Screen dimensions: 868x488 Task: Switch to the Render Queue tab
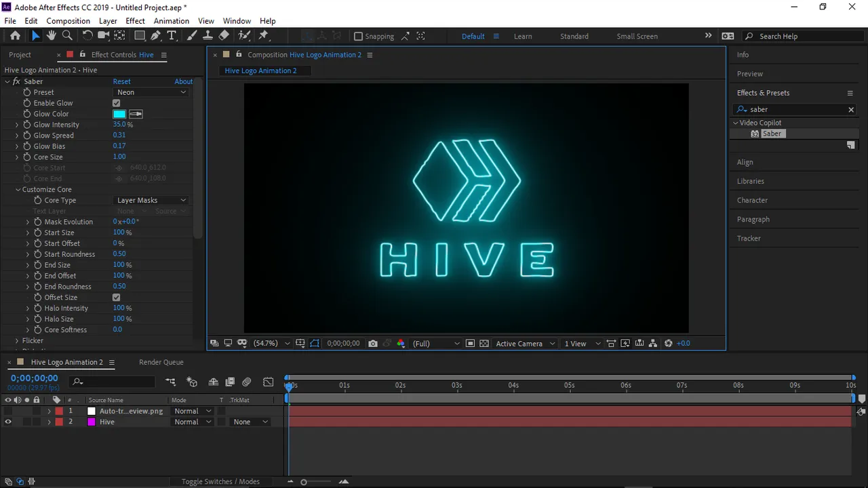pyautogui.click(x=161, y=362)
